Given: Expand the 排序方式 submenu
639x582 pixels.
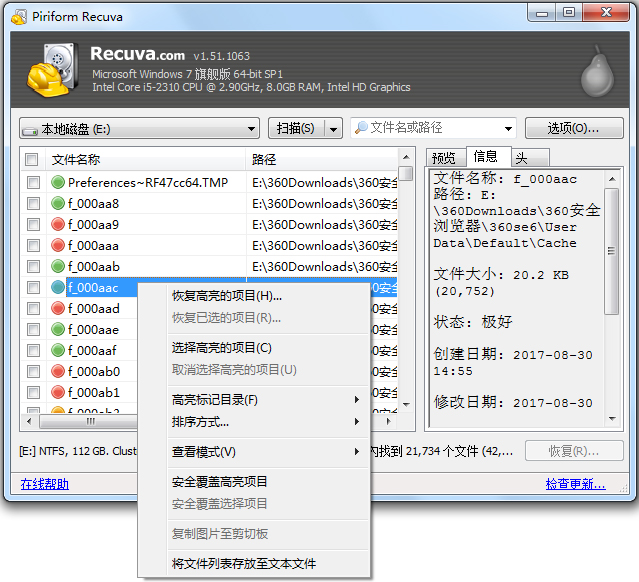Looking at the screenshot, I should 357,421.
